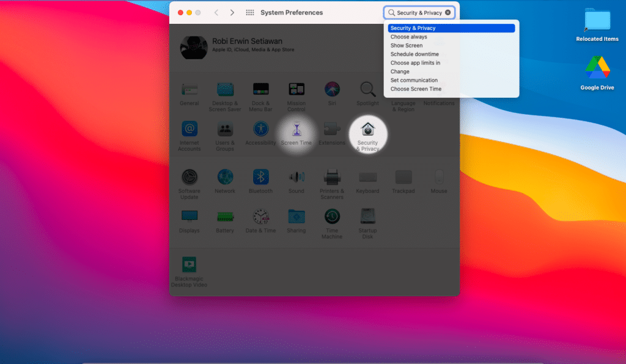Select 'Choose app limits in' suggestion
The width and height of the screenshot is (626, 364).
[x=451, y=63]
